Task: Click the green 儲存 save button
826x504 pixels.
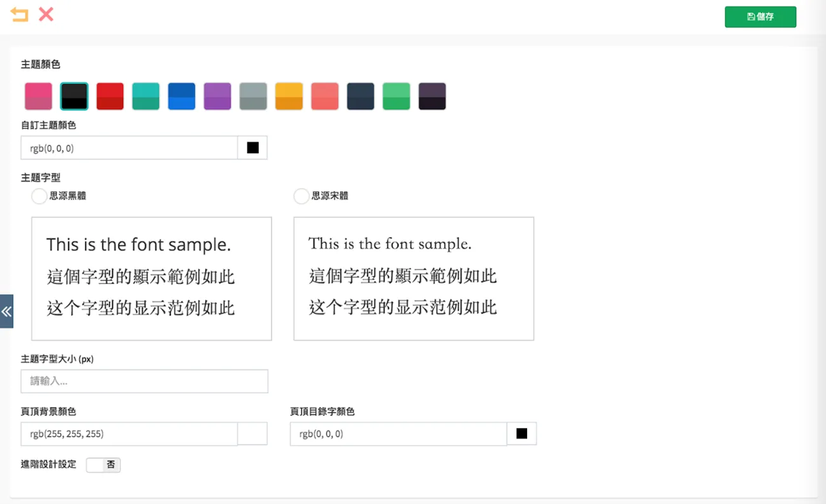Action: coord(761,17)
